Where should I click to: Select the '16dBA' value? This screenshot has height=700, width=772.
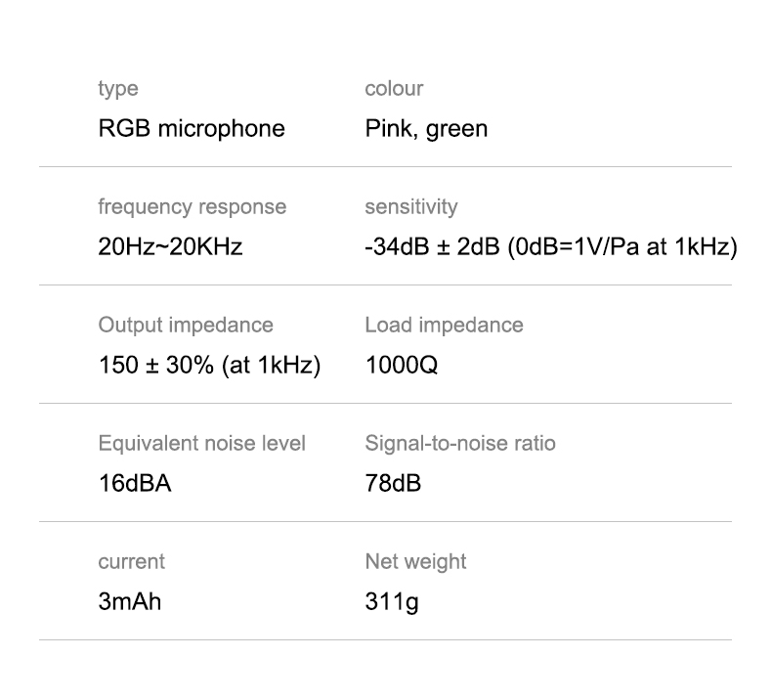(x=135, y=484)
